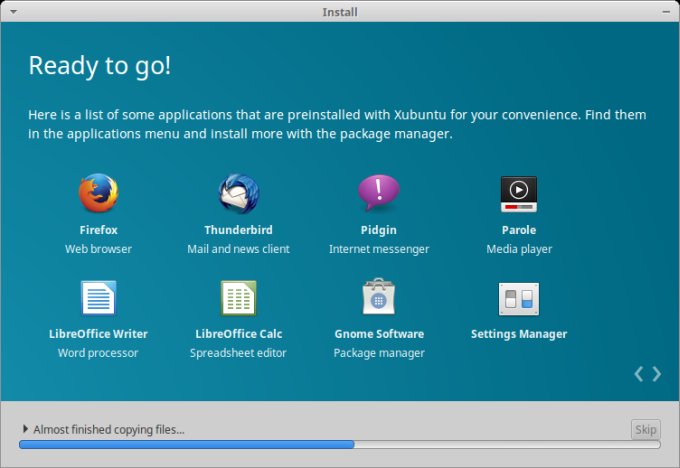
Task: Click the 'Ready to go!' heading
Action: click(100, 66)
